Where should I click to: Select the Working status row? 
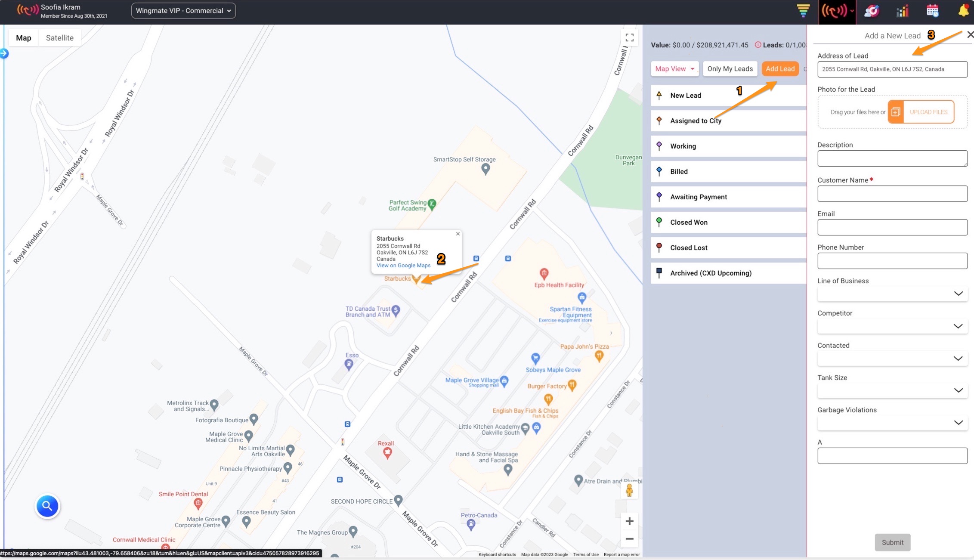(x=729, y=146)
